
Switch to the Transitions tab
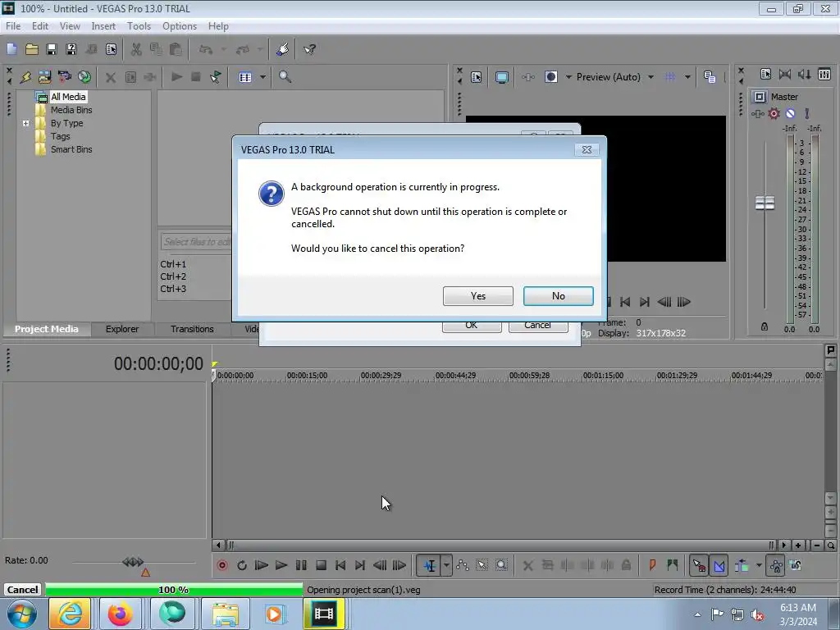point(192,329)
